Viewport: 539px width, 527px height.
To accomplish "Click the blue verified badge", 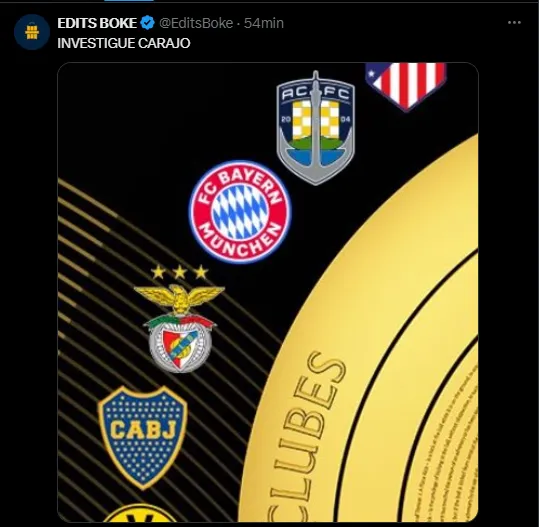I will click(x=148, y=23).
